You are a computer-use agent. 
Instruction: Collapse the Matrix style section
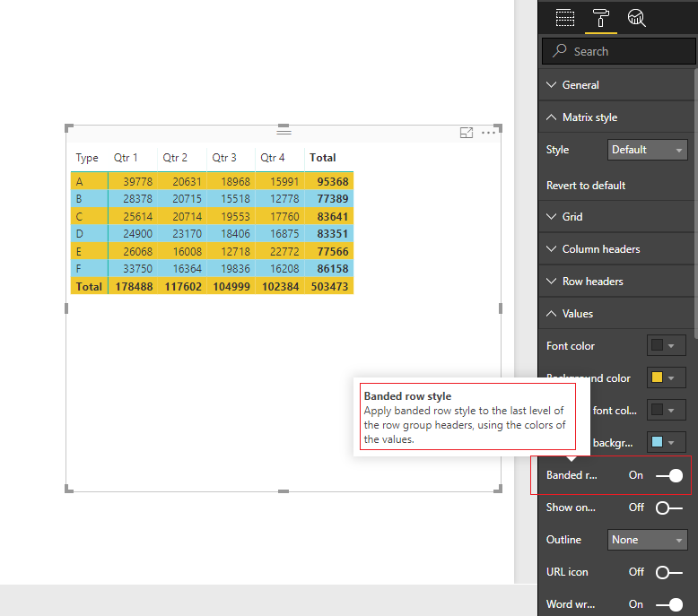point(616,117)
